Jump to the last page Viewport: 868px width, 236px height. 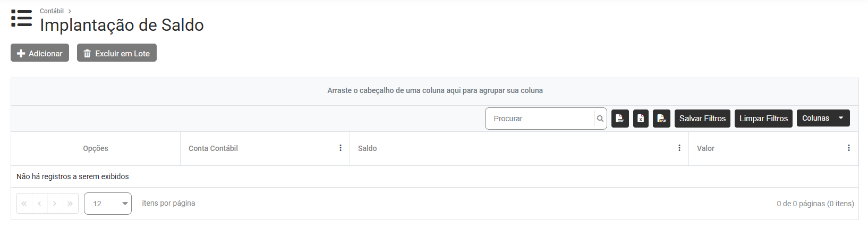click(70, 204)
